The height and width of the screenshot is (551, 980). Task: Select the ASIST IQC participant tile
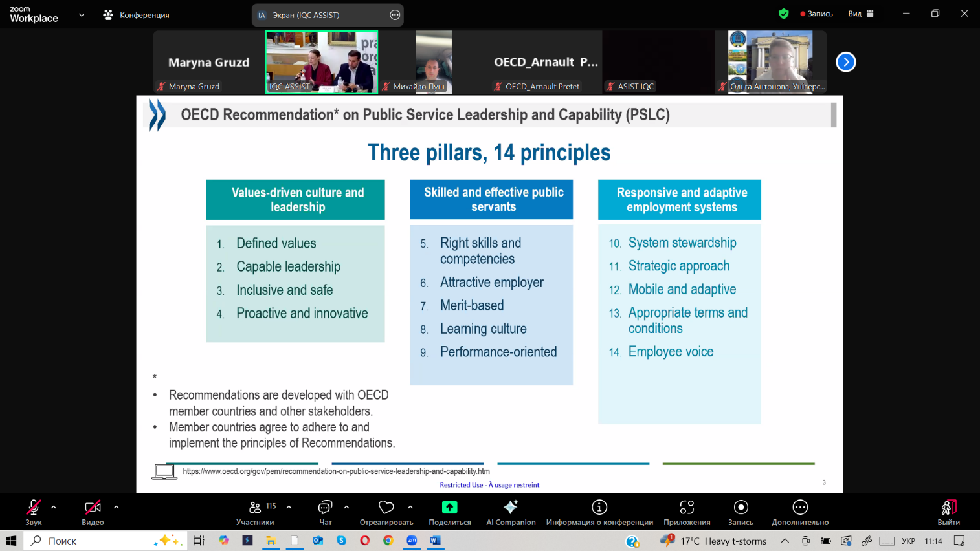click(658, 62)
